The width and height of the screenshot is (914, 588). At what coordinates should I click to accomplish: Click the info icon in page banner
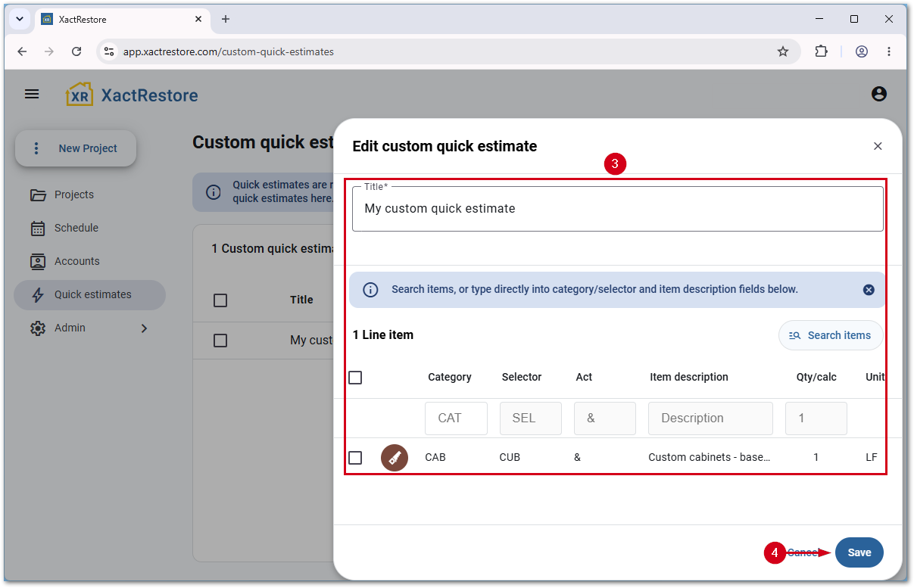click(x=214, y=191)
